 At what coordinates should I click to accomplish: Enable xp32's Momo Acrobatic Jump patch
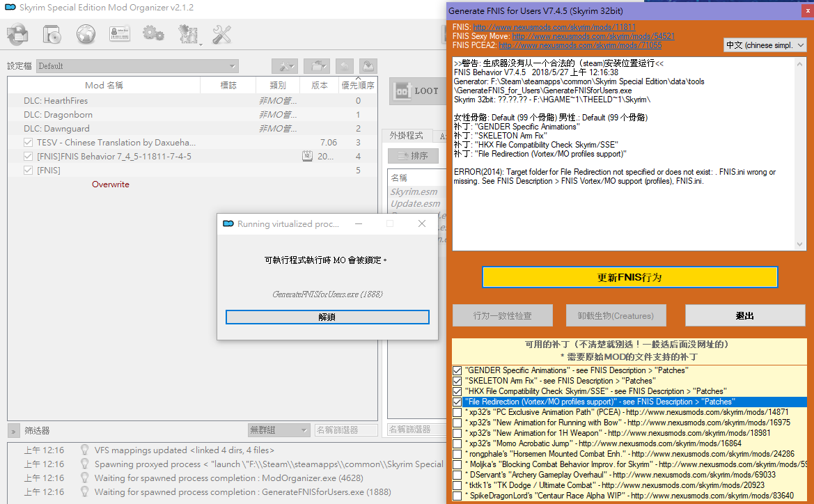457,444
